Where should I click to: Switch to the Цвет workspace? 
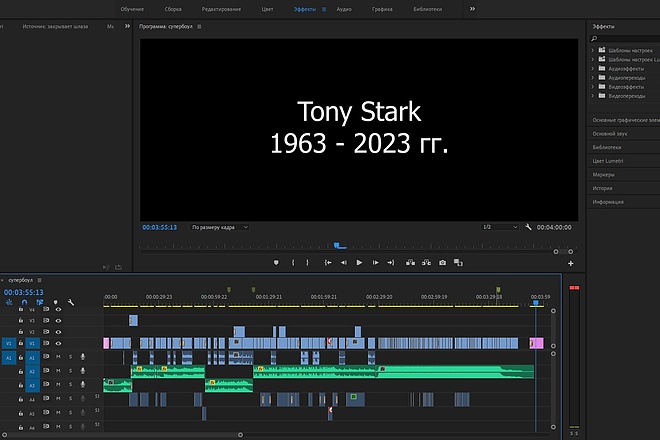[x=267, y=9]
